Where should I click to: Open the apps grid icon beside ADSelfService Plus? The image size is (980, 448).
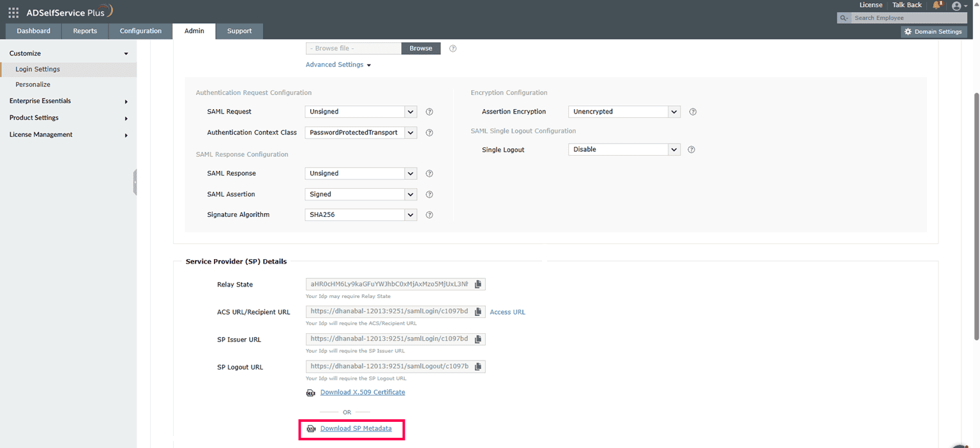tap(13, 12)
